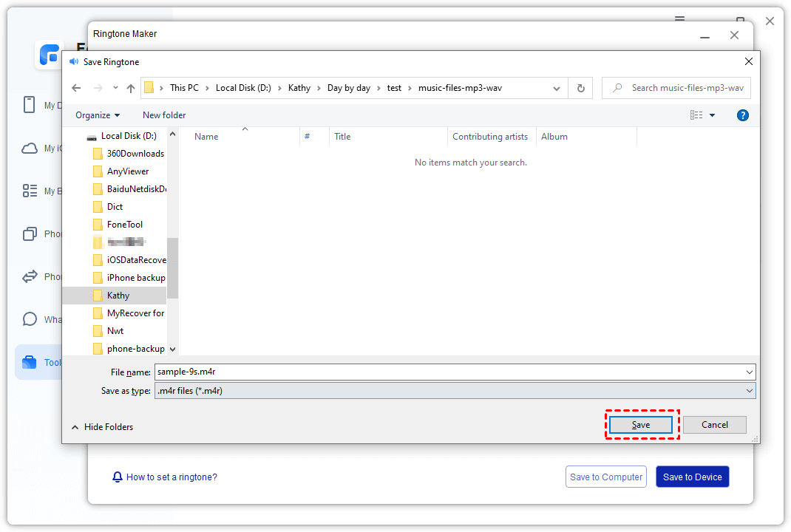
Task: Open the Organize dropdown menu
Action: coord(98,115)
